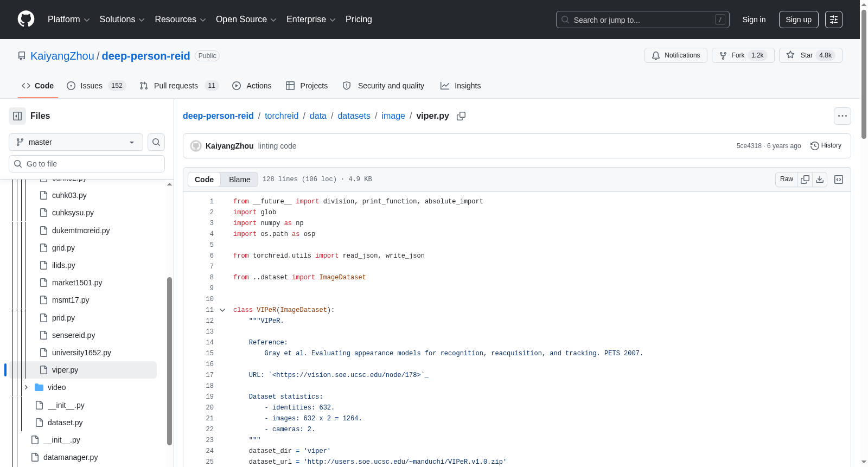This screenshot has width=868, height=467.
Task: Open the Pull requests tab
Action: click(x=178, y=86)
